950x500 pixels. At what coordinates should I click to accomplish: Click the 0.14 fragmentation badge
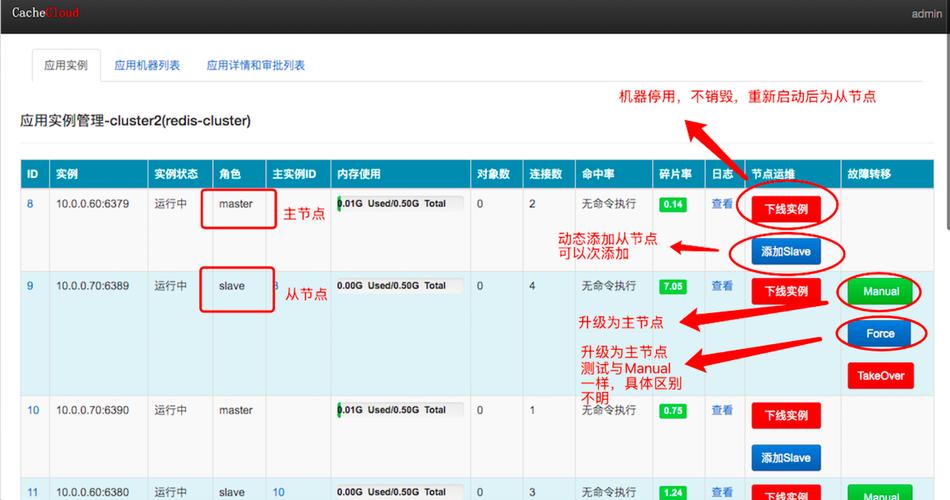coord(673,204)
